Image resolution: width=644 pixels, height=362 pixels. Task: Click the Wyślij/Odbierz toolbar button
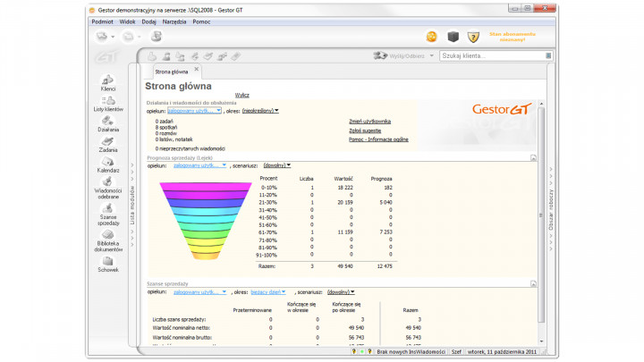coord(402,55)
